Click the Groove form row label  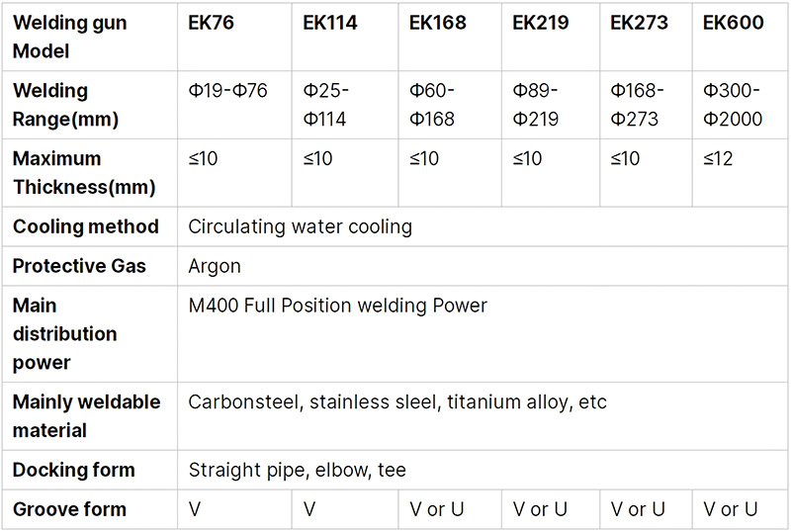pos(69,509)
